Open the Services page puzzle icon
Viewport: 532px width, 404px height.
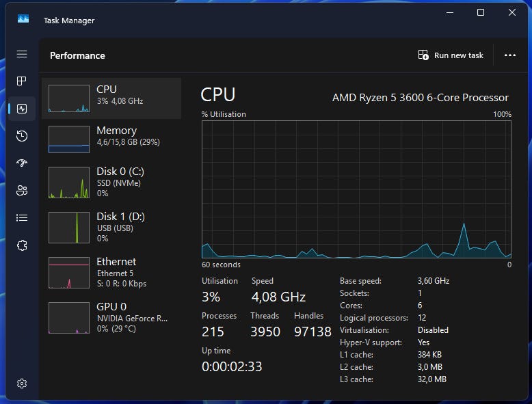(22, 245)
